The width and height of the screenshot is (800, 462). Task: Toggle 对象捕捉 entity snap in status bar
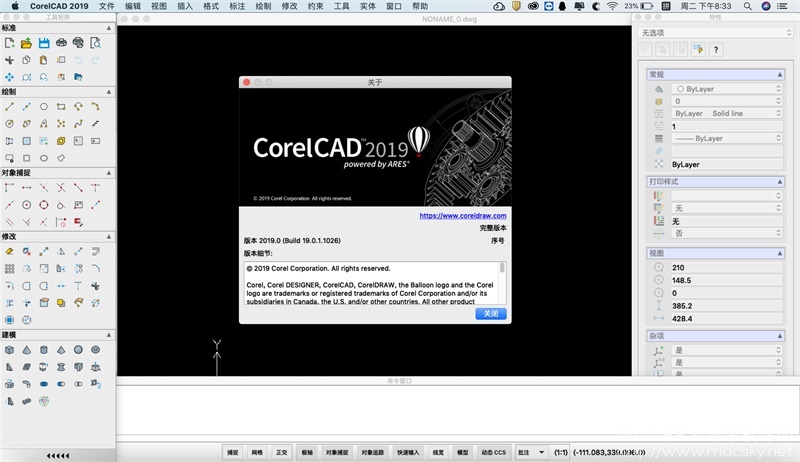(x=337, y=452)
